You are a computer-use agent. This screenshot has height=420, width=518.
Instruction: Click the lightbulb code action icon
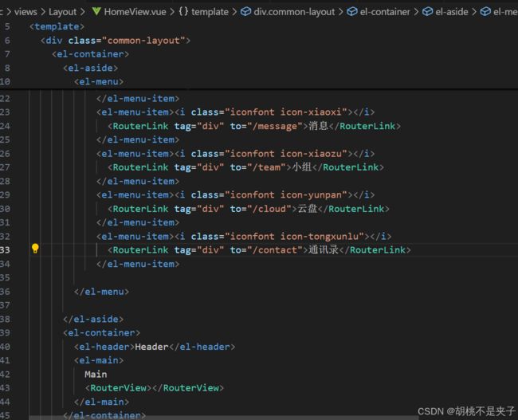coord(35,249)
